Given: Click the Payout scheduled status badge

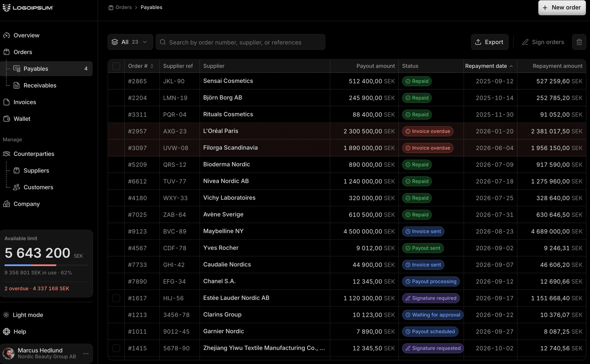Looking at the screenshot, I should coord(430,332).
